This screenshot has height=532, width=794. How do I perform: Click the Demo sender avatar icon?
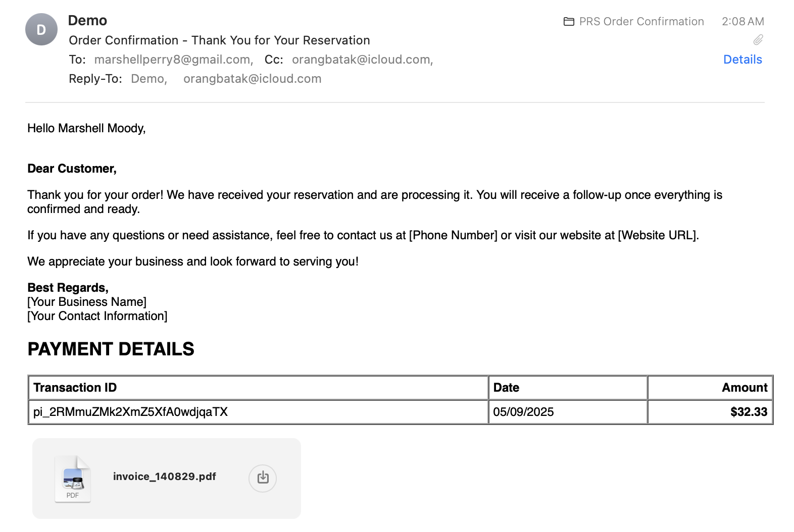click(x=41, y=29)
